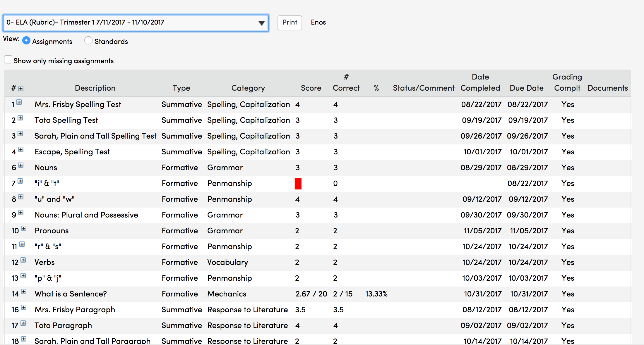The height and width of the screenshot is (345, 644).
Task: Click the Score column header
Action: point(311,88)
